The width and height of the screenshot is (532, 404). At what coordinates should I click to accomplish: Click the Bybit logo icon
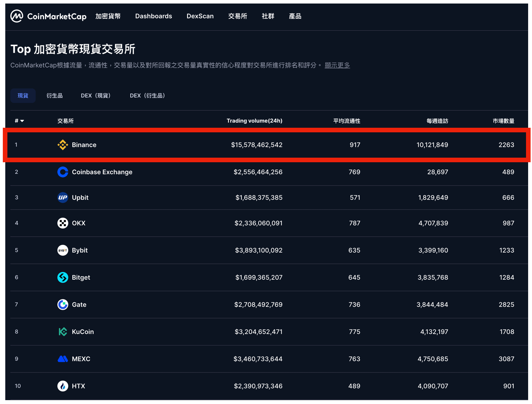(63, 250)
